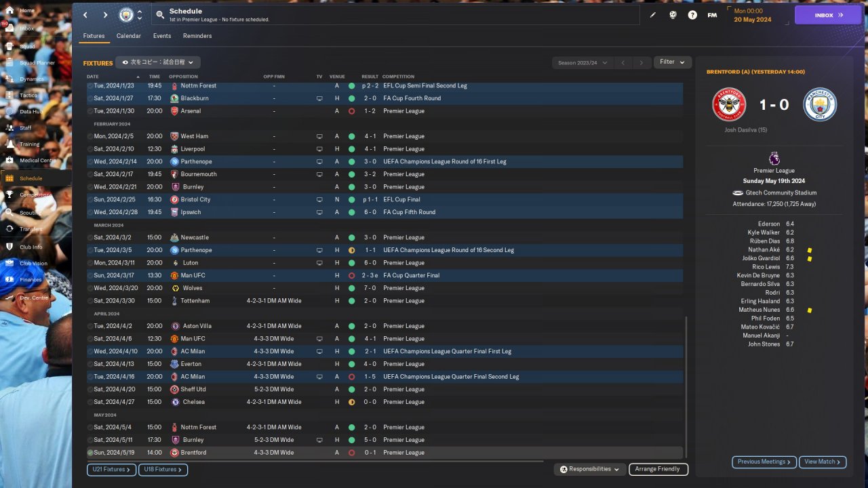
Task: Switch to the Fixtures tab
Action: coord(94,36)
